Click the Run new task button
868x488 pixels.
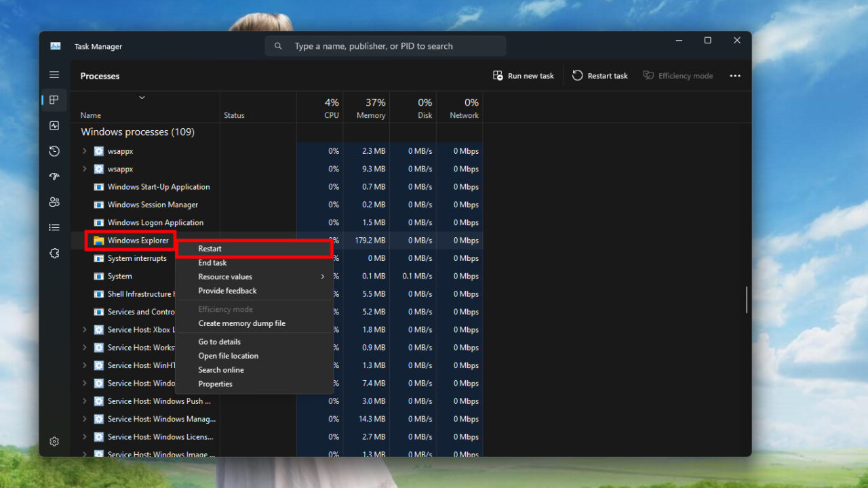[x=523, y=75]
